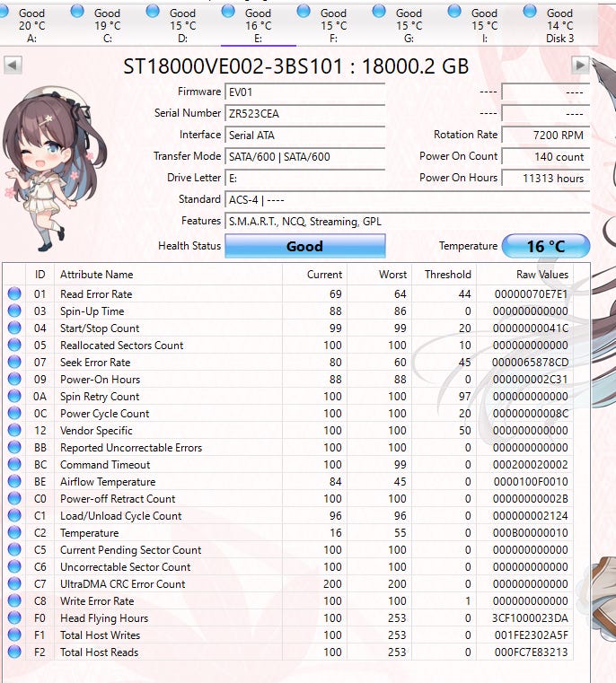Click status orb for Current Pending Sector Count
616x683 pixels.
tap(14, 549)
